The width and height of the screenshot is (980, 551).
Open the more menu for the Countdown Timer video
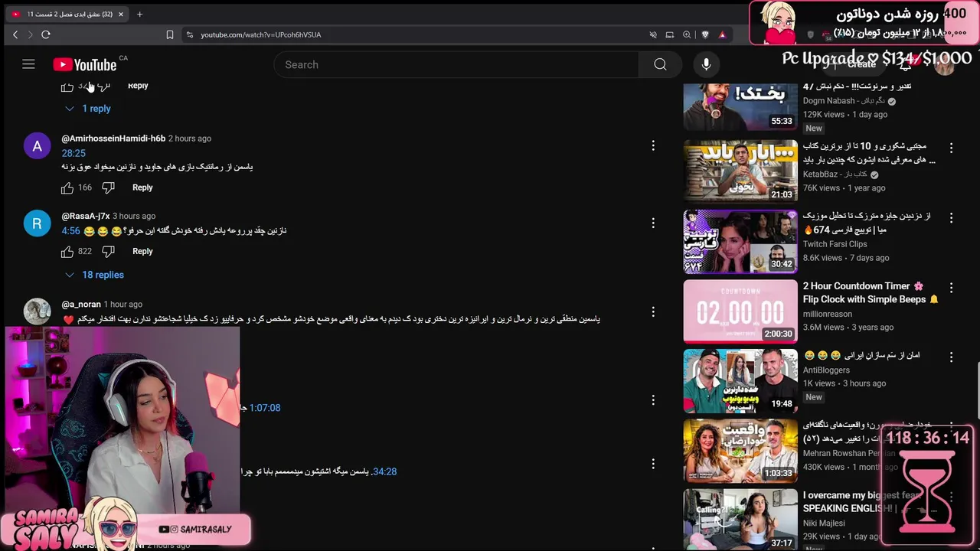point(951,288)
